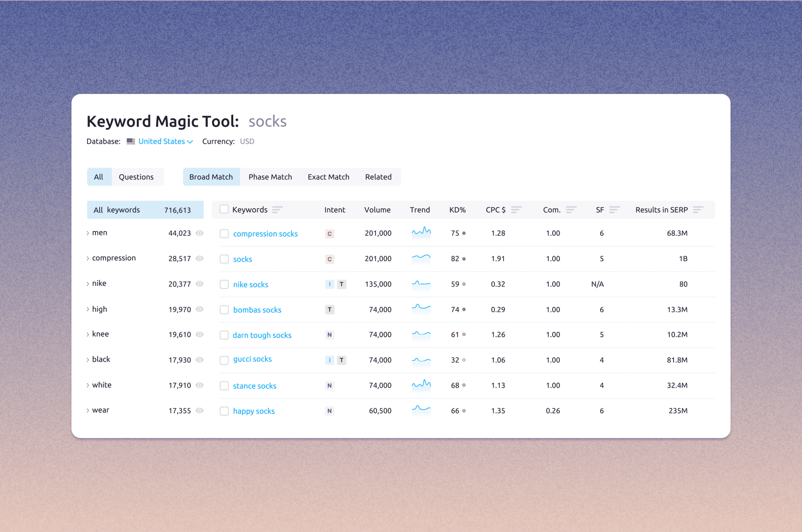Viewport: 802px width, 532px height.
Task: Click the KD difficulty dot for gucci socks
Action: tap(464, 360)
